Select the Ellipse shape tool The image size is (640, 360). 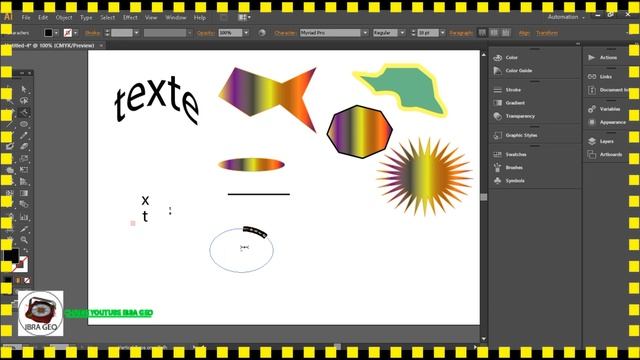tap(24, 124)
